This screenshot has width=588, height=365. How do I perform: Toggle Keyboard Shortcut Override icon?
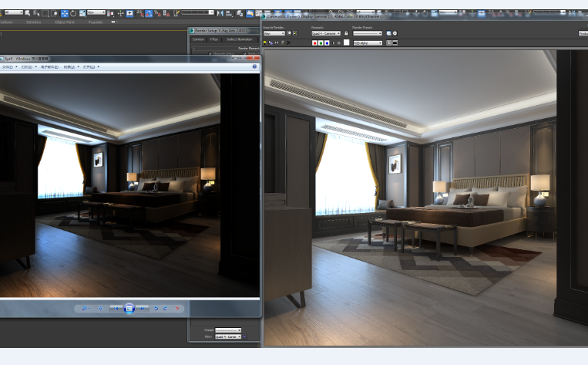coord(129,14)
